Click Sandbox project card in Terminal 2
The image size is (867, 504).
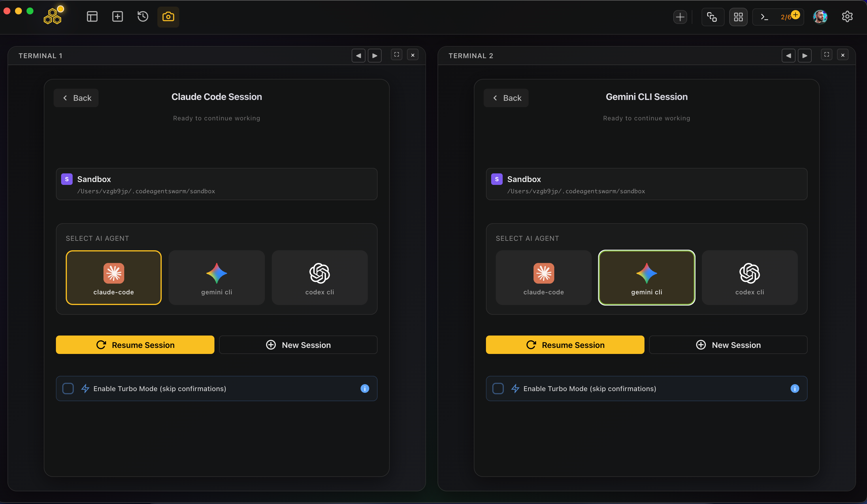click(x=647, y=184)
